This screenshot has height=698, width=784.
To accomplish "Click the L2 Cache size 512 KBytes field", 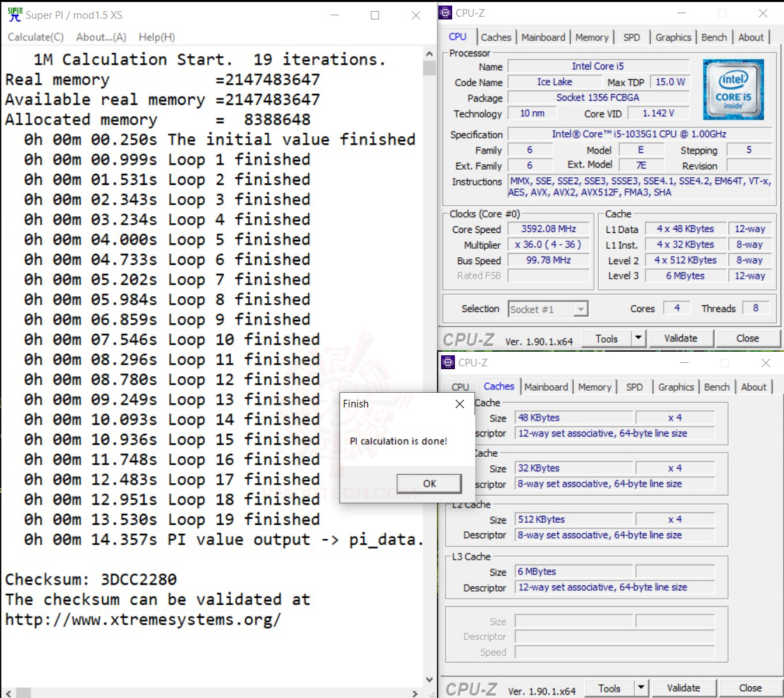I will (x=574, y=519).
